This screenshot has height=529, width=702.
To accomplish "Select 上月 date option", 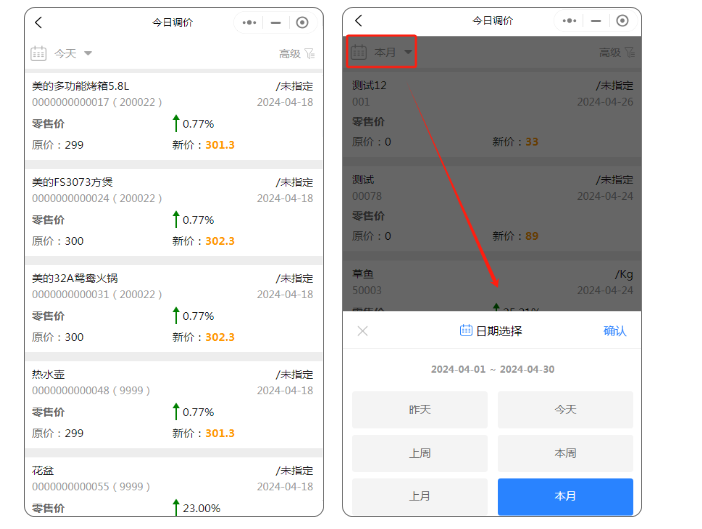I will pos(419,496).
